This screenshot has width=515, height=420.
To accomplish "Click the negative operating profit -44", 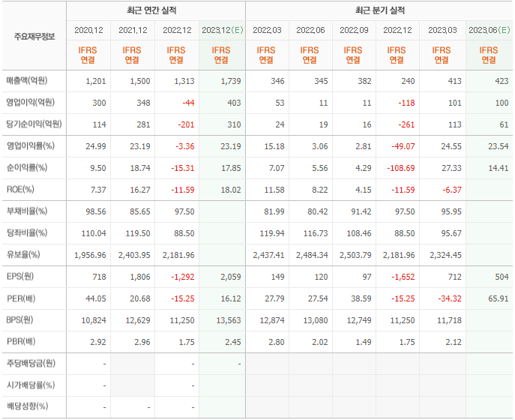I will pos(188,103).
